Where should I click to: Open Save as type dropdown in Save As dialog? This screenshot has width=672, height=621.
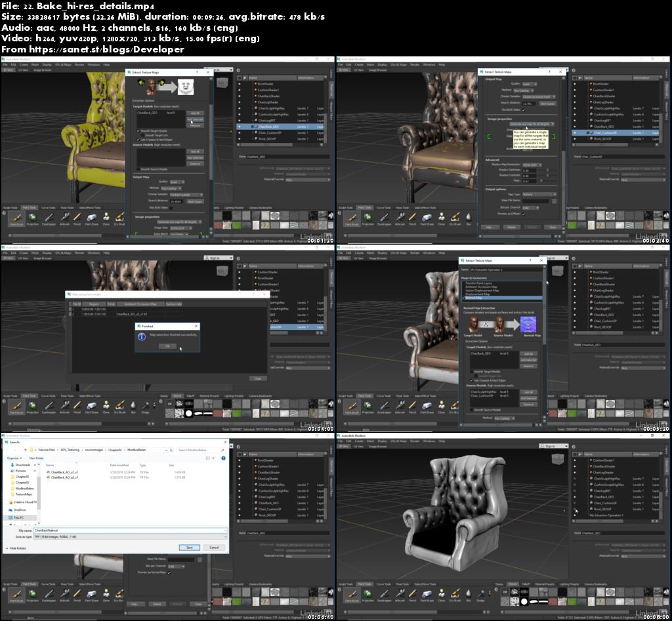pyautogui.click(x=131, y=536)
